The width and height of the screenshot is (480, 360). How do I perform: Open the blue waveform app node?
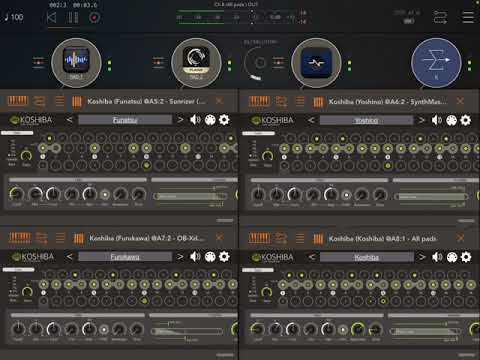pos(76,63)
